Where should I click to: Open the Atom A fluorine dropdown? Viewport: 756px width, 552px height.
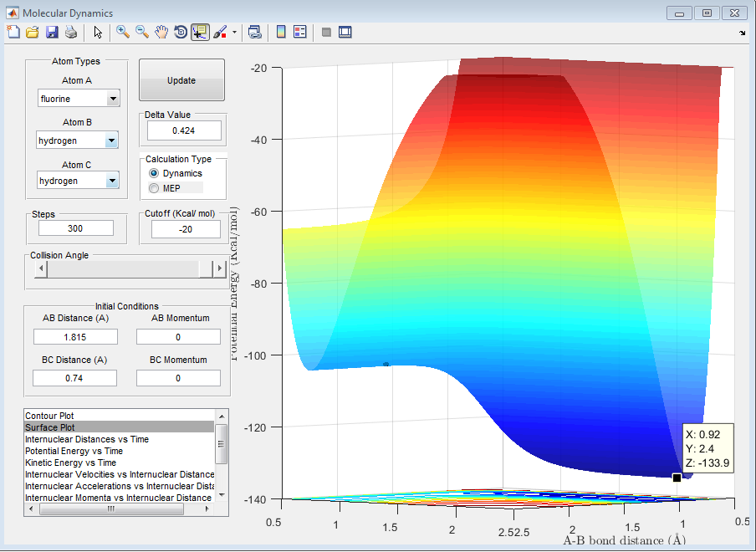point(113,100)
